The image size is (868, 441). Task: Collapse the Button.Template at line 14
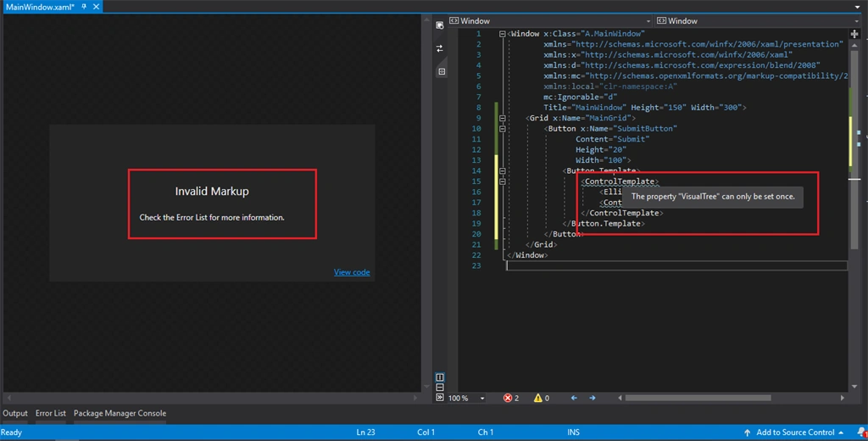click(x=502, y=170)
